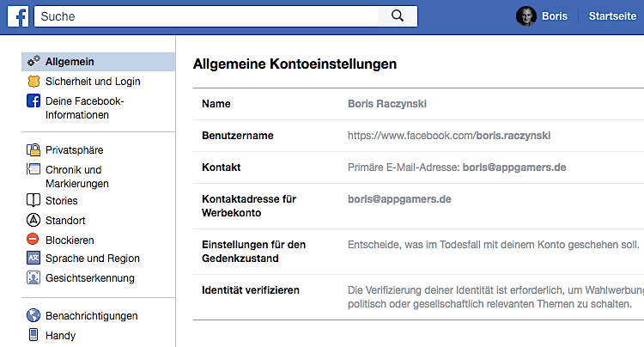Click the Stories book icon
644x347 pixels.
[x=33, y=200]
